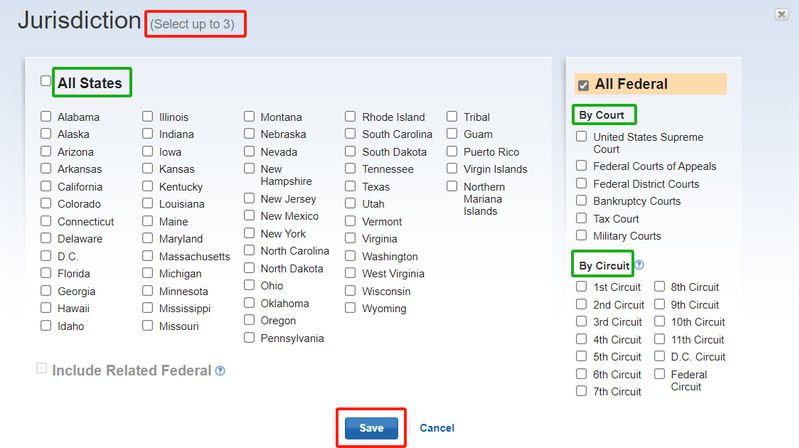Tick the Florida checkbox
The image size is (799, 448).
[46, 274]
